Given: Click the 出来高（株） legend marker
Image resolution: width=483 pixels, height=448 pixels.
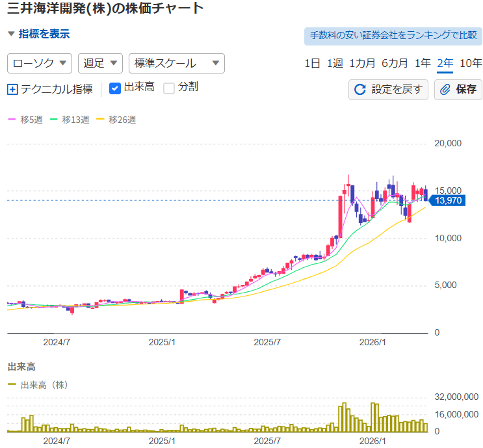Looking at the screenshot, I should coord(12,385).
